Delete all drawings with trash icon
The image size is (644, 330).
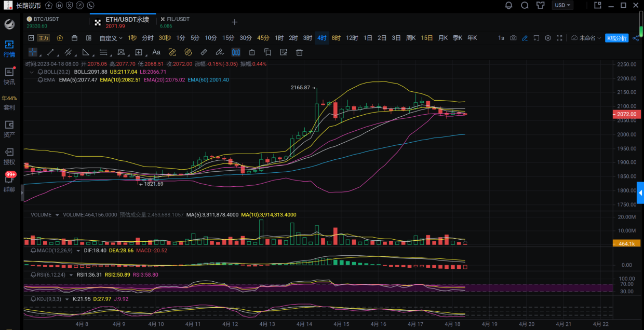click(x=299, y=52)
